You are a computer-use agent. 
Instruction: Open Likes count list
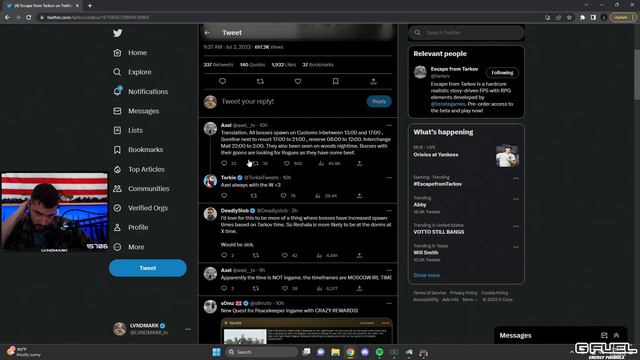click(284, 64)
